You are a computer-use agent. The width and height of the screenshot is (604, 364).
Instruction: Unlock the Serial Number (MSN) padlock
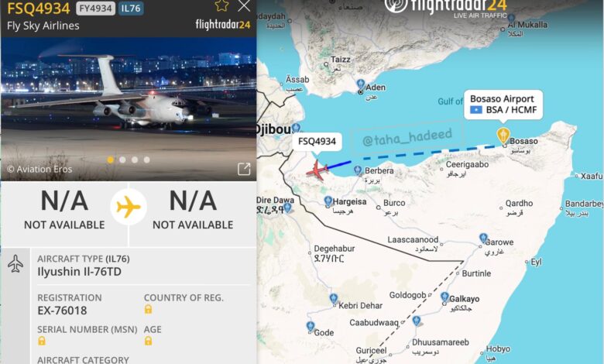42,341
